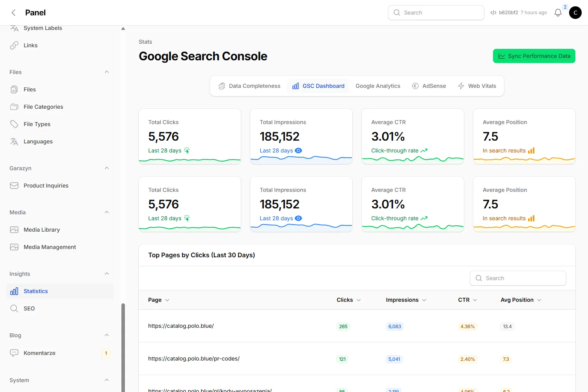Click the Languages translate icon

pyautogui.click(x=14, y=141)
